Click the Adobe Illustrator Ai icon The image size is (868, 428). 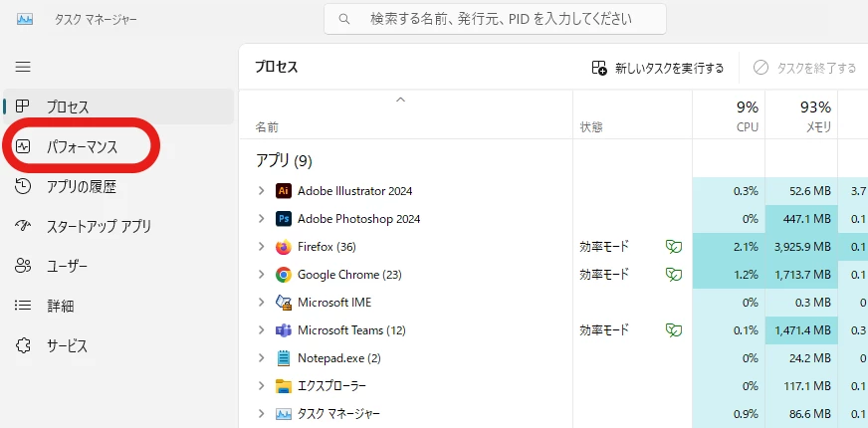pyautogui.click(x=284, y=191)
